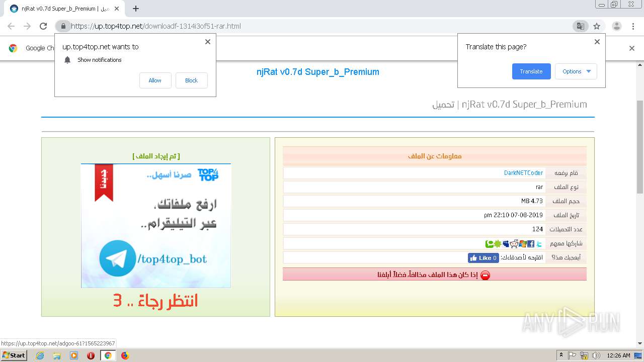Launch Internet Explorer from taskbar
644x362 pixels.
[x=40, y=355]
